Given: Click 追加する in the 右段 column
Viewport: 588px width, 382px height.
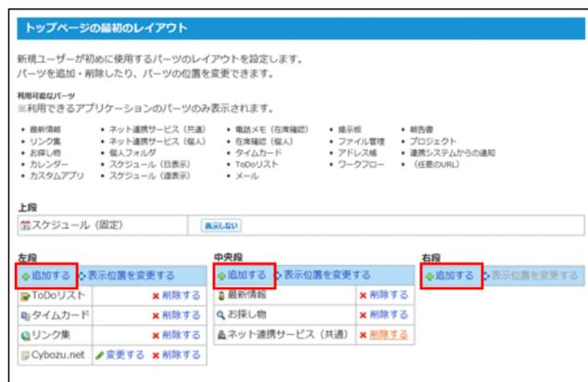Looking at the screenshot, I should 455,275.
